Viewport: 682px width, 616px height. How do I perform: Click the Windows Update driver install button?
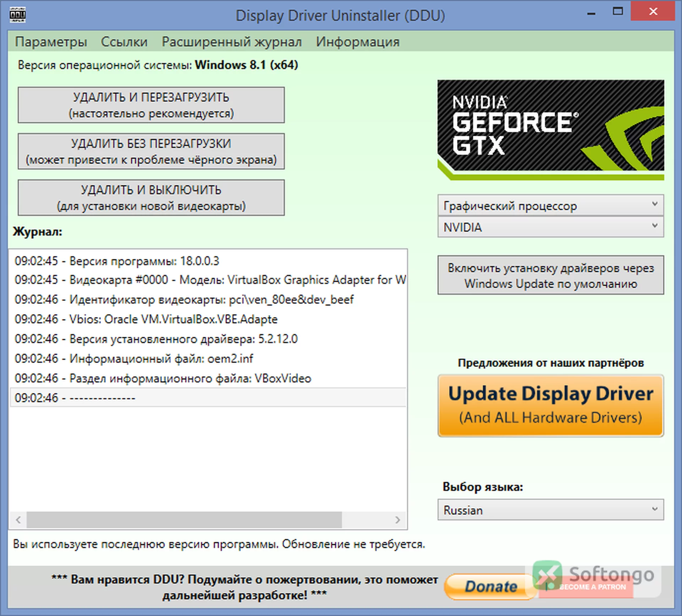551,275
